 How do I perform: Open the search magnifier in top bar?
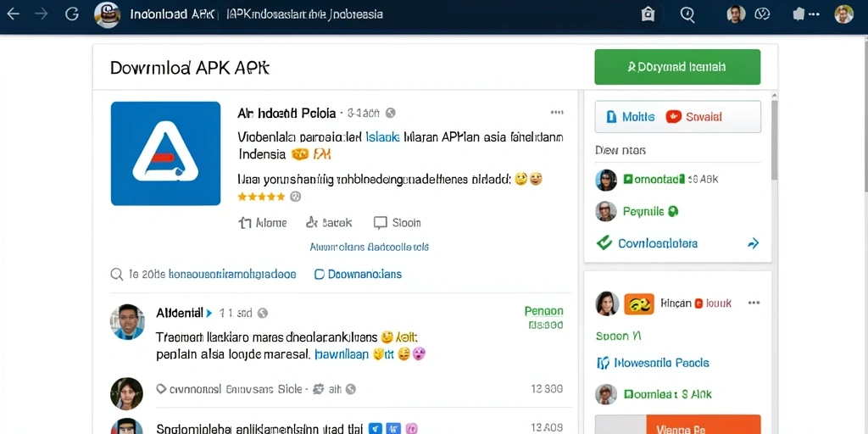point(687,14)
